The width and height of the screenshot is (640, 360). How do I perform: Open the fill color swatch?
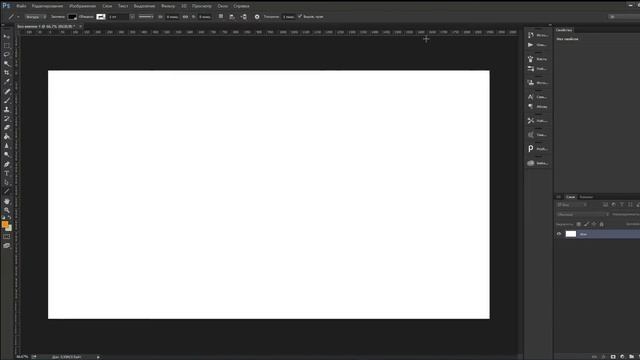point(72,17)
